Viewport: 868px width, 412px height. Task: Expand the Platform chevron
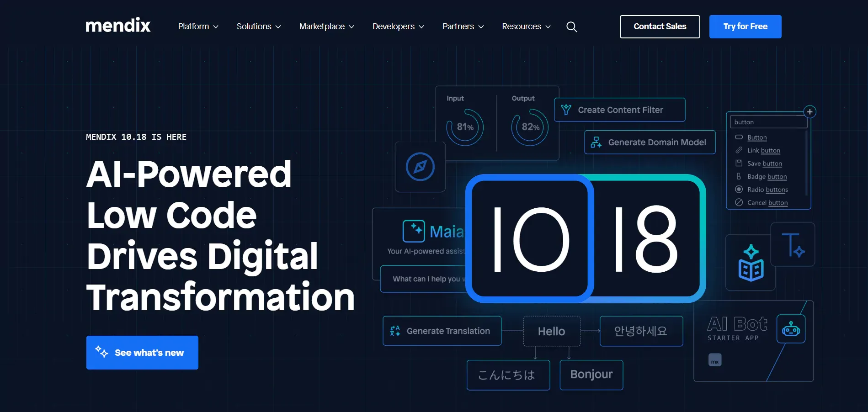(216, 27)
